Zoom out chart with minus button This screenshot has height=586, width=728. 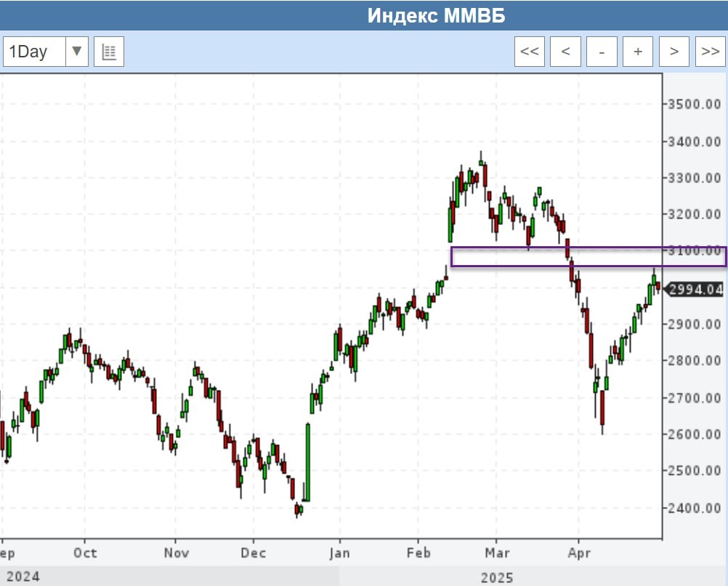[602, 52]
